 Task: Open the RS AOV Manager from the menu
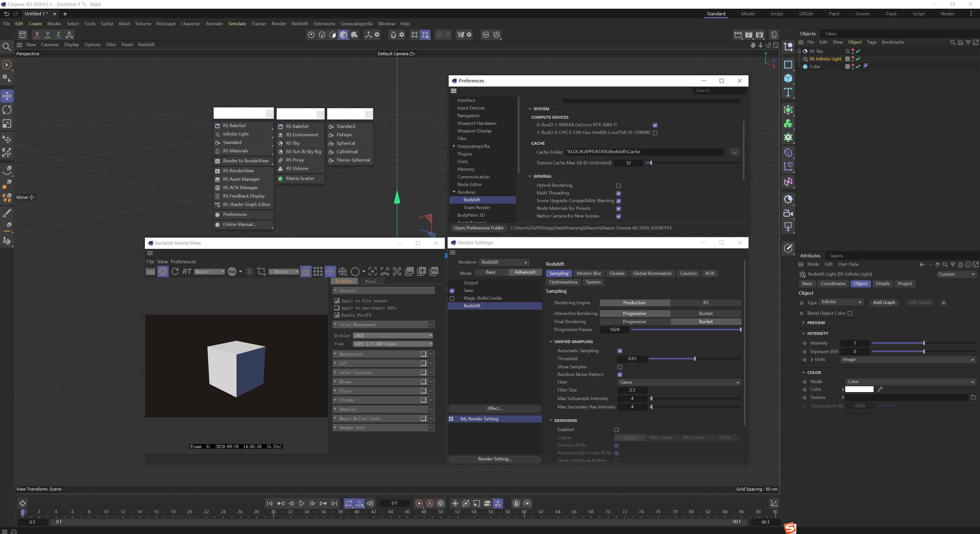(240, 187)
